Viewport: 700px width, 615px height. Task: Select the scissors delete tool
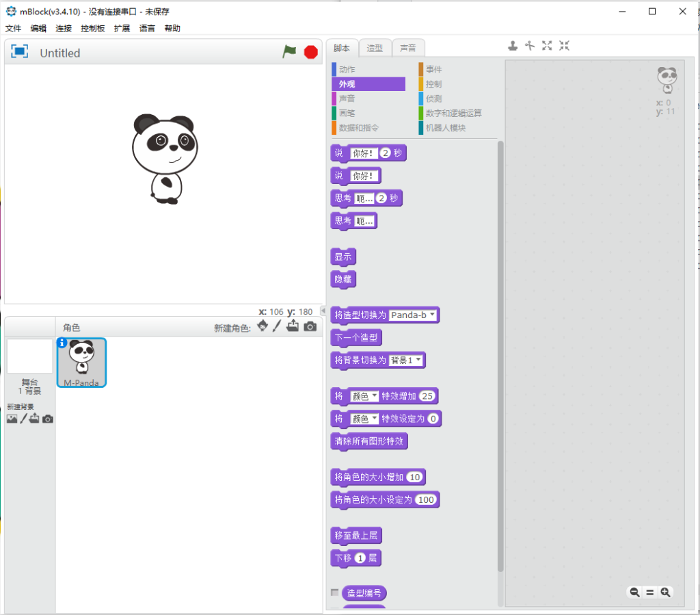pos(529,46)
